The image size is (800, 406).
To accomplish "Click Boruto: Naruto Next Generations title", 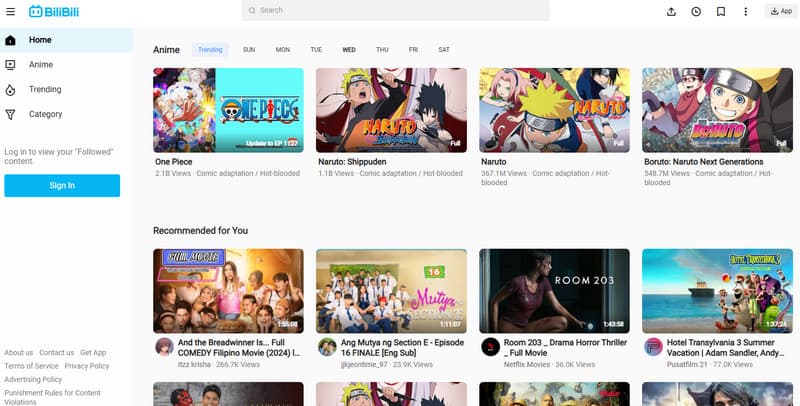I will 704,162.
